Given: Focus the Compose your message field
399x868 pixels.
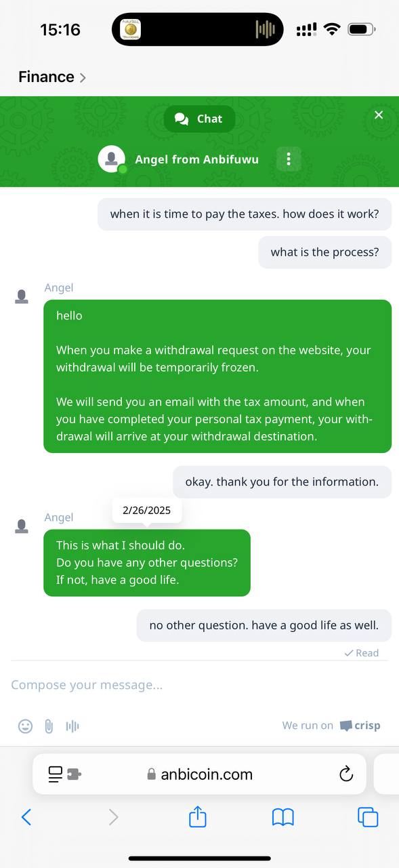Looking at the screenshot, I should [x=199, y=685].
